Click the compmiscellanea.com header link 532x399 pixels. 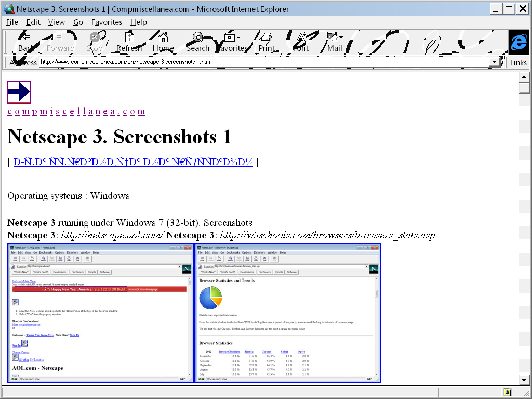click(76, 111)
